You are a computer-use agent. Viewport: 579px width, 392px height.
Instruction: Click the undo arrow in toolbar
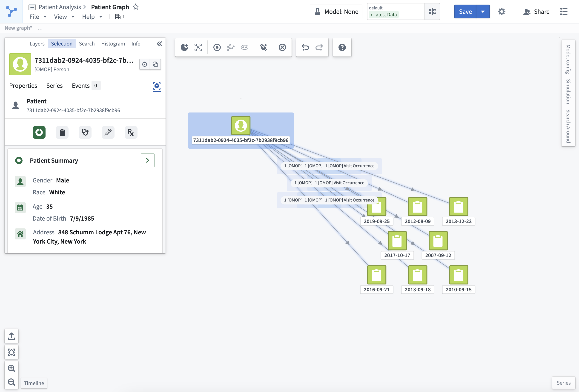pyautogui.click(x=305, y=47)
